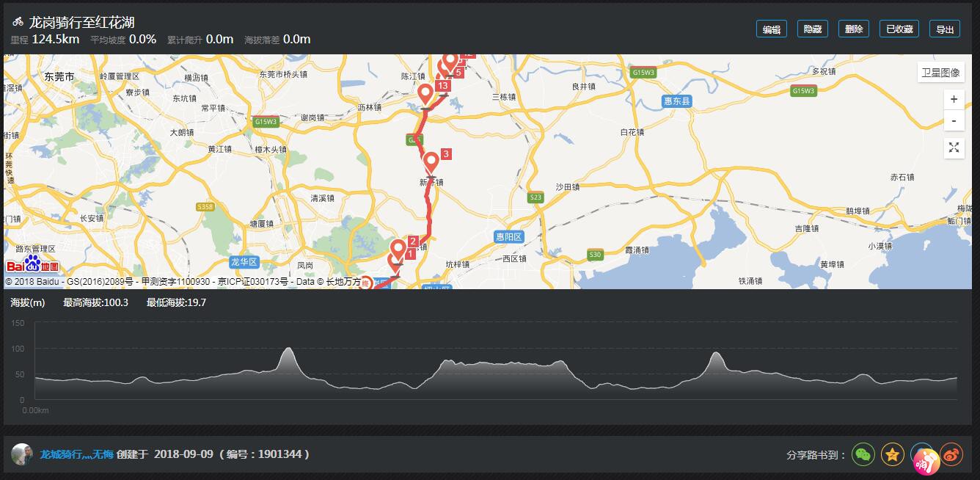This screenshot has width=980, height=480.
Task: Toggle the 已收藏 favorited button
Action: click(x=899, y=29)
